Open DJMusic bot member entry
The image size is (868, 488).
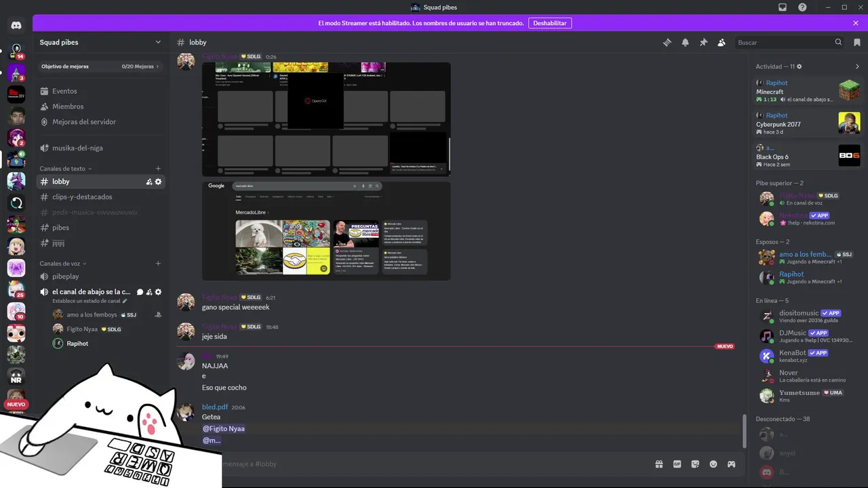[807, 336]
